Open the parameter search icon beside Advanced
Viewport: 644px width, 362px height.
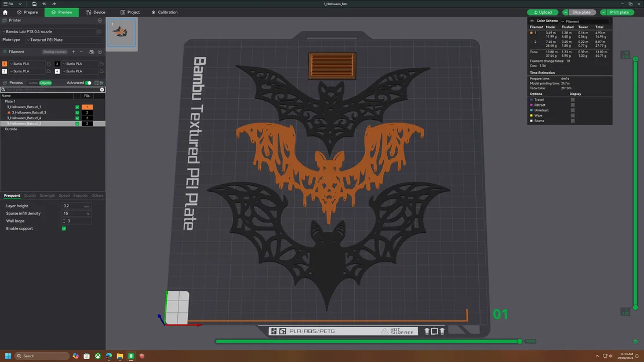[x=101, y=83]
